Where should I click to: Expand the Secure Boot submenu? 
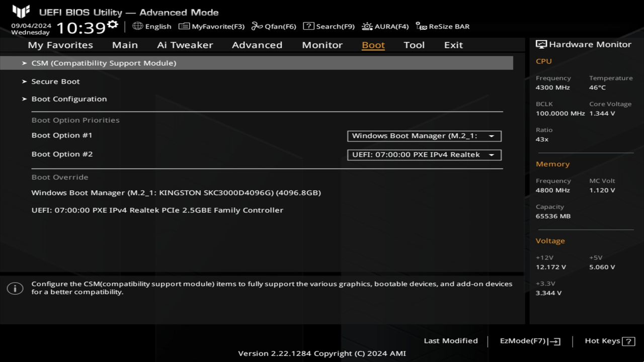(55, 81)
